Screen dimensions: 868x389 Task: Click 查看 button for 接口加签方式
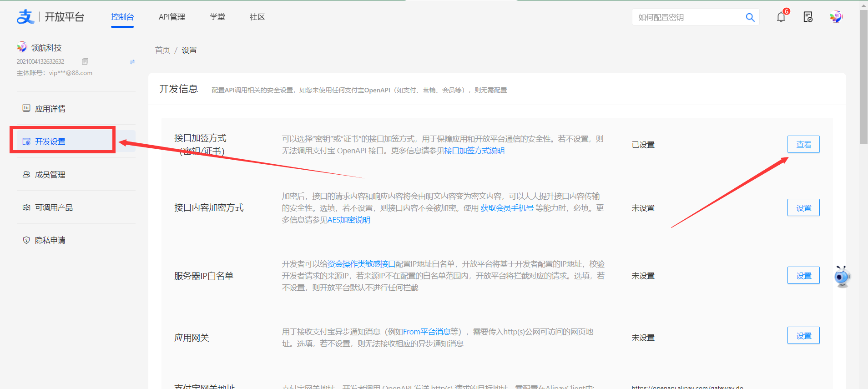tap(803, 144)
